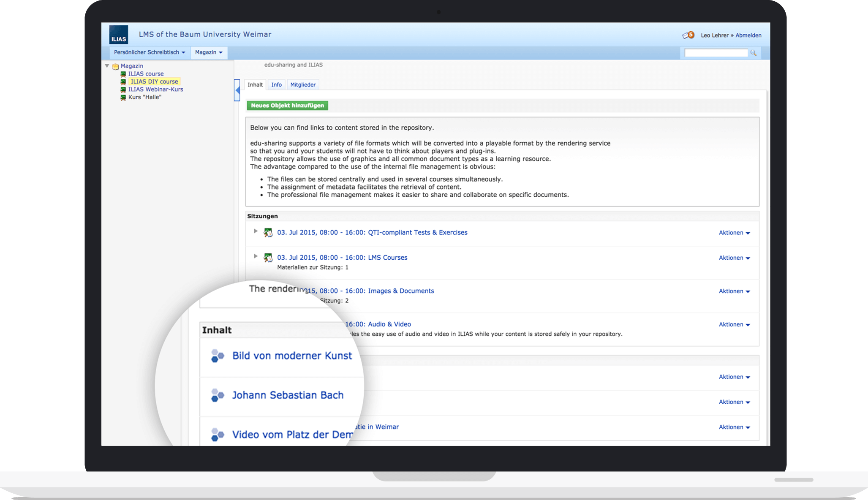This screenshot has height=500, width=868.
Task: Click Neues Objekt hinzufügen button
Action: click(x=287, y=106)
